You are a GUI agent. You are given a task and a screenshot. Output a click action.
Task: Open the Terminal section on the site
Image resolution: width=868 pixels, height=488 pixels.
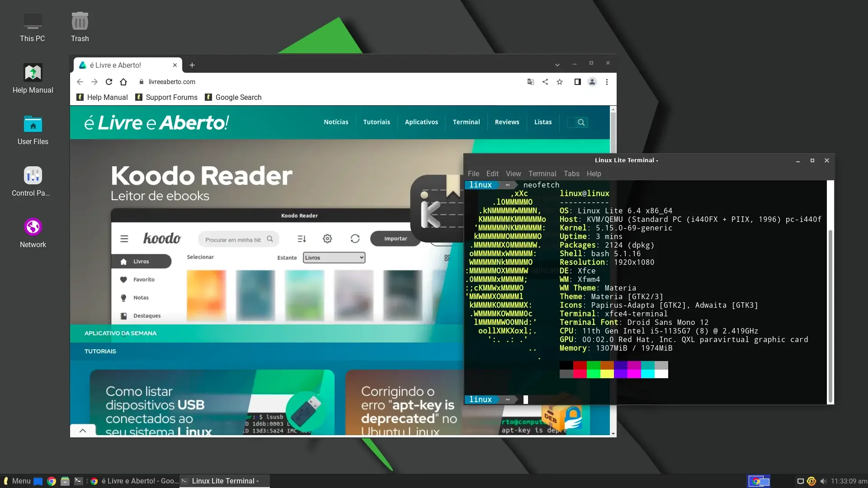[466, 122]
